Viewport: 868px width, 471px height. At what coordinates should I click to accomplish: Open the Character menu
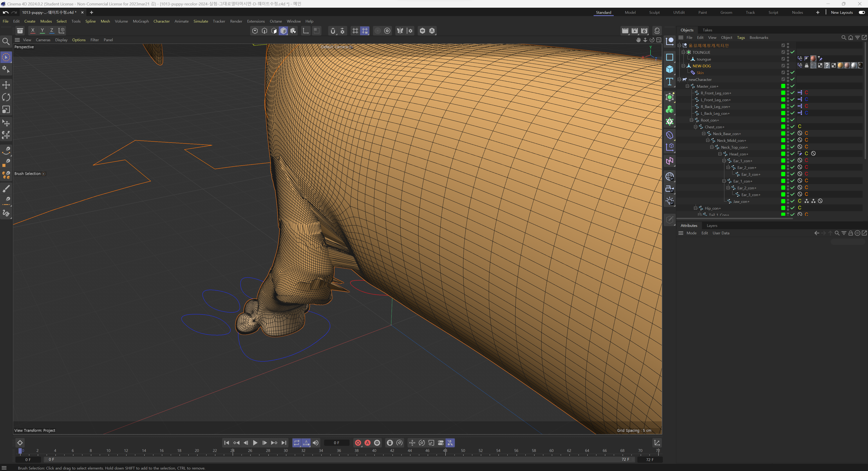click(161, 21)
